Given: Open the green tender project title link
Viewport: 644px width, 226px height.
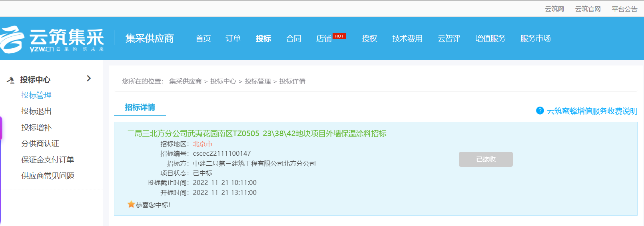Looking at the screenshot, I should click(x=257, y=133).
